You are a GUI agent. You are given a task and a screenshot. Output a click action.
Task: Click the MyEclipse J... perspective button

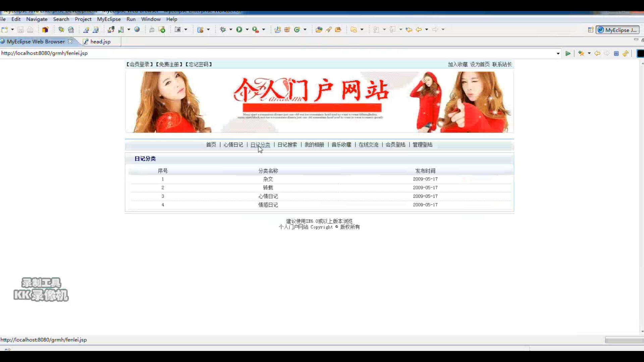[x=618, y=30]
